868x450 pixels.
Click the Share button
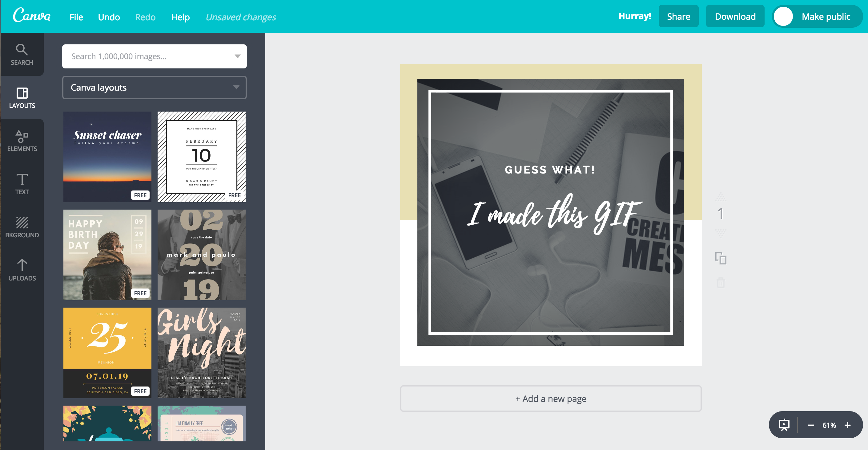[x=678, y=16]
